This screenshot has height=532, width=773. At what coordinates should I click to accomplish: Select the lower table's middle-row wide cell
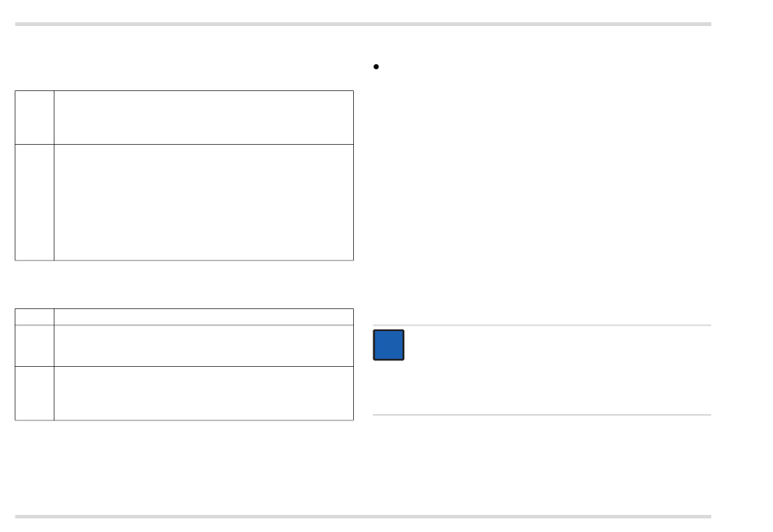tap(203, 346)
